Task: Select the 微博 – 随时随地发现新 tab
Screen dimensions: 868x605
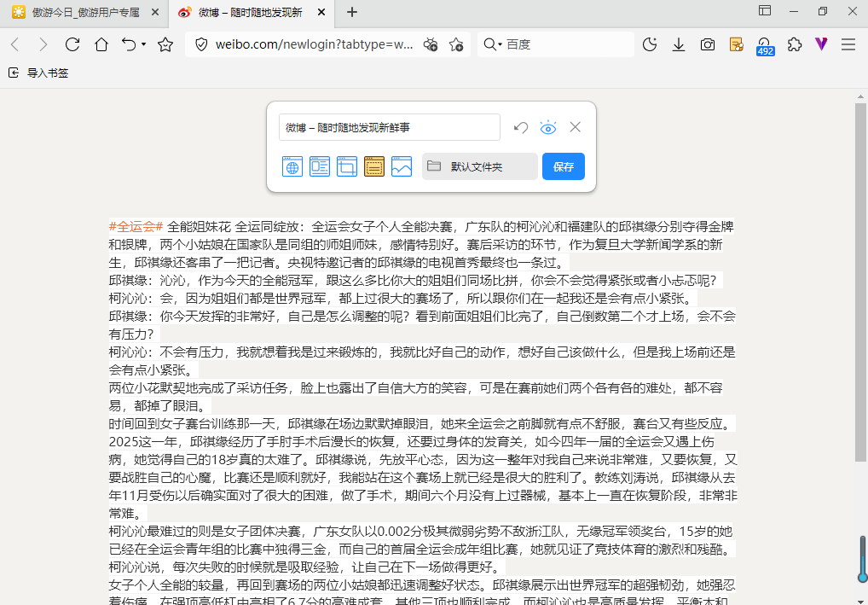Action: (250, 13)
